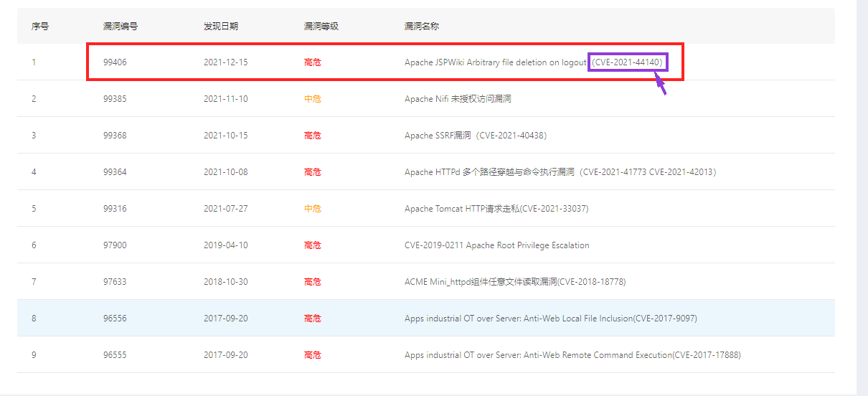Click 高危 level for entry 97633
868x396 pixels.
(x=313, y=282)
